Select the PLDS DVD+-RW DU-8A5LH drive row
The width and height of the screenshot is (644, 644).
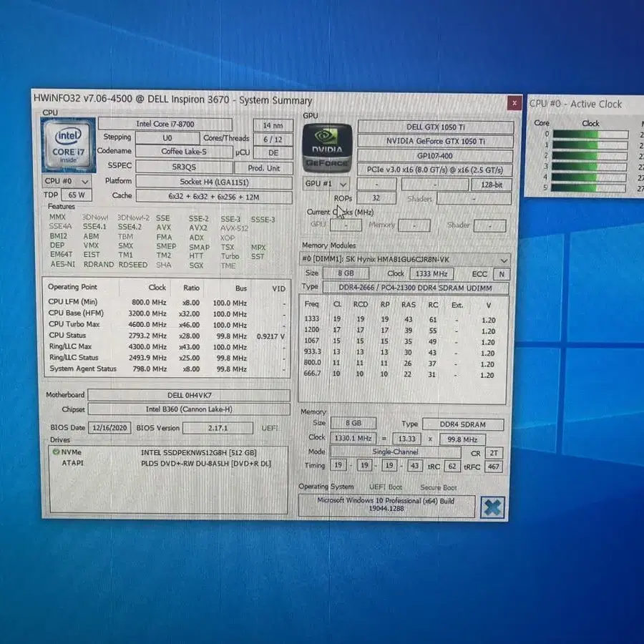pyautogui.click(x=168, y=463)
